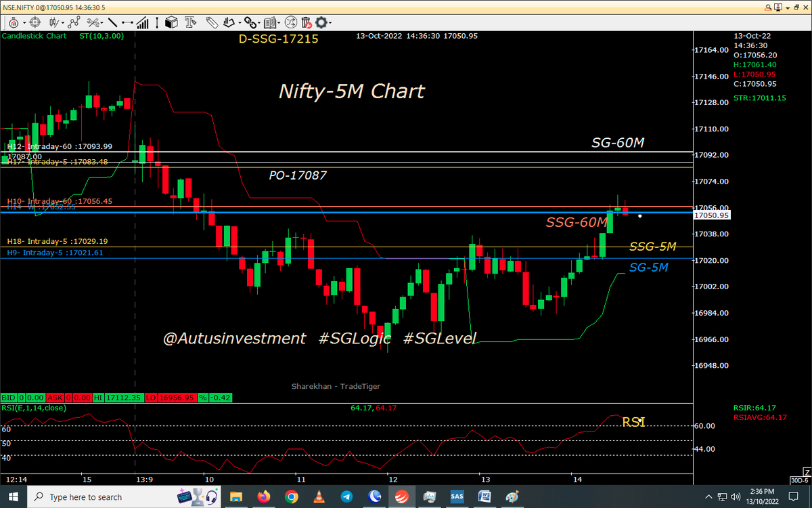Click the open book icon

point(271,22)
